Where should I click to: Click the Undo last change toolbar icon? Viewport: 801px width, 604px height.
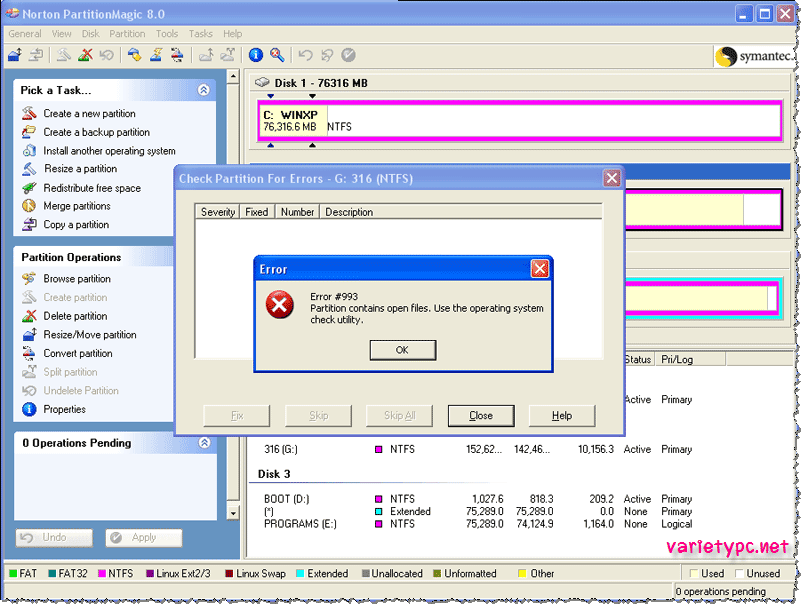pyautogui.click(x=305, y=55)
